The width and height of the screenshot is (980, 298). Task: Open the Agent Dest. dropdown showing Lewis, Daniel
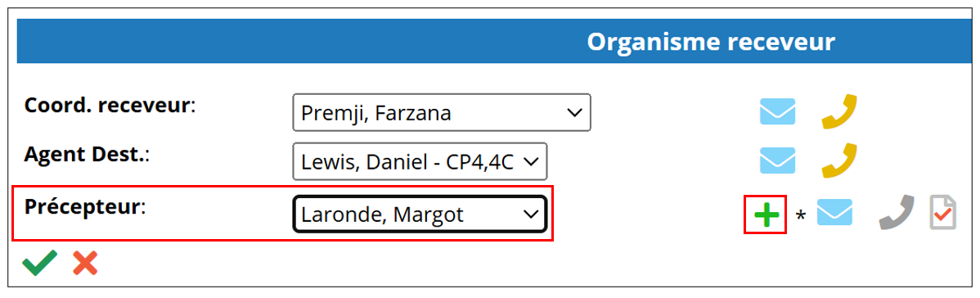(420, 161)
